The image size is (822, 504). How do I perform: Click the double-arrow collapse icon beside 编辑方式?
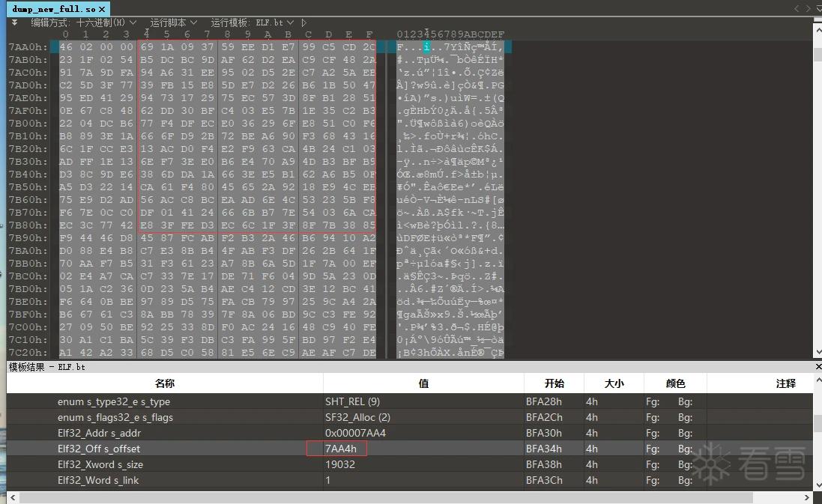coord(15,22)
